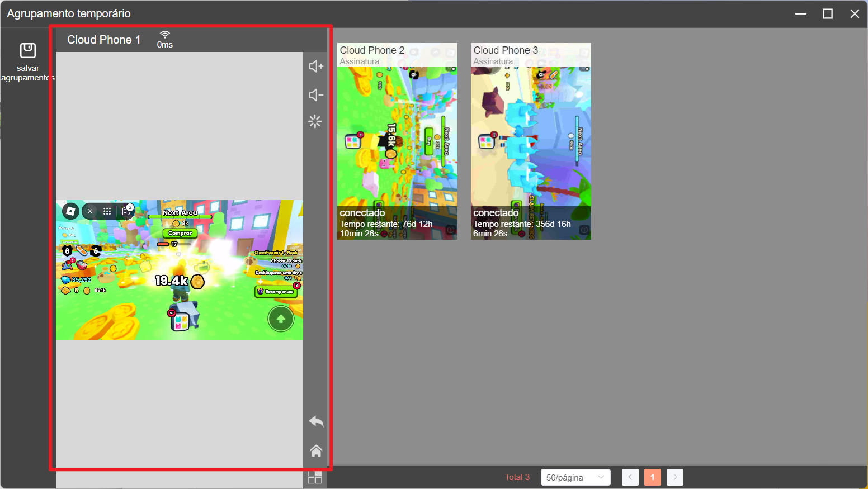Select page 1 in pagination

click(x=653, y=477)
